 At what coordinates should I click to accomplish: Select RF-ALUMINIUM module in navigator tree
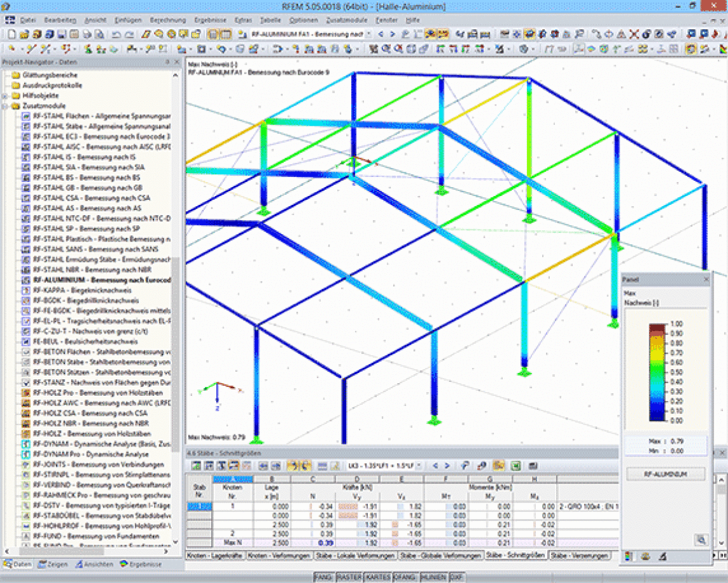pyautogui.click(x=101, y=280)
